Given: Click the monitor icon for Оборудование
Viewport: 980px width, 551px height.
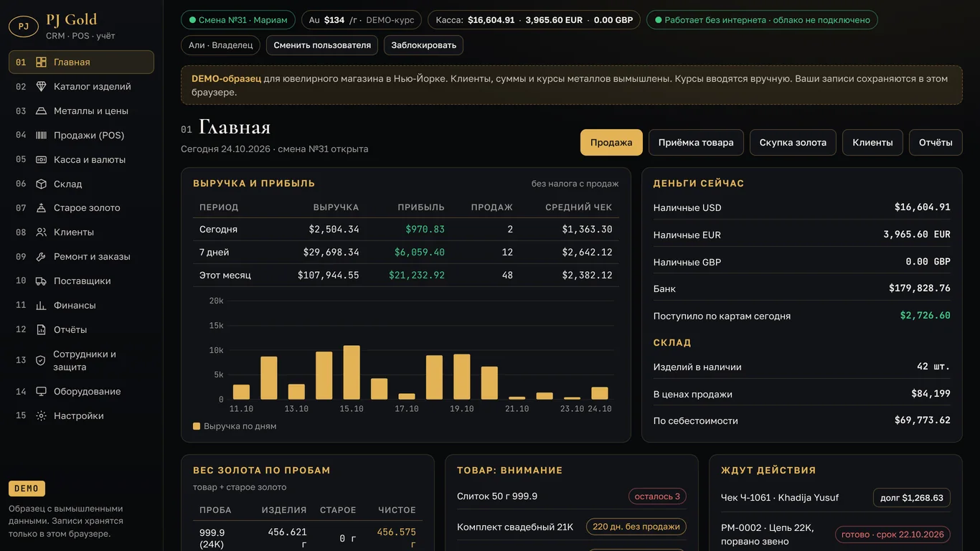Looking at the screenshot, I should tap(42, 392).
